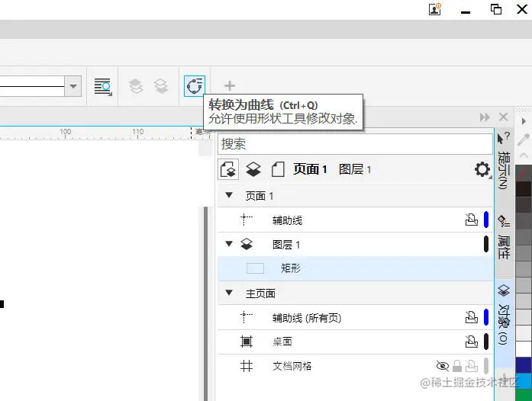Click the To Front of Layer icon

pyautogui.click(x=136, y=86)
